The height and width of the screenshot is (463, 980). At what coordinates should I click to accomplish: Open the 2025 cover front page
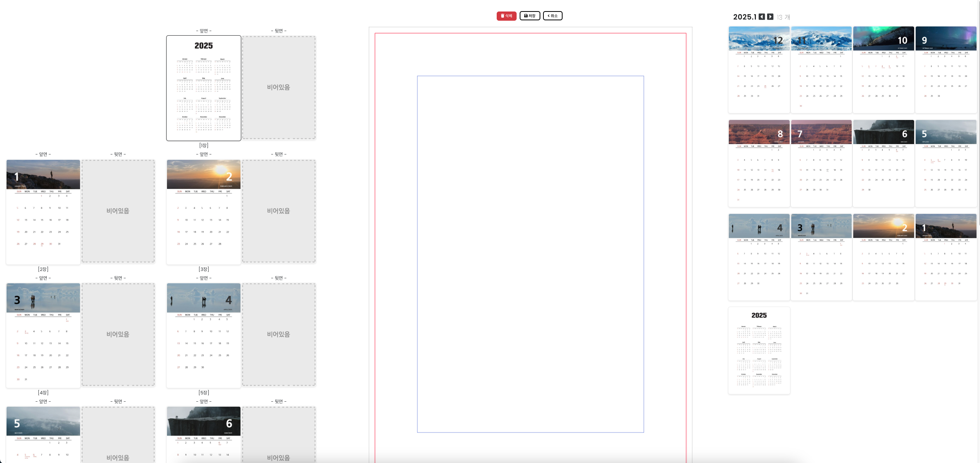coord(203,88)
